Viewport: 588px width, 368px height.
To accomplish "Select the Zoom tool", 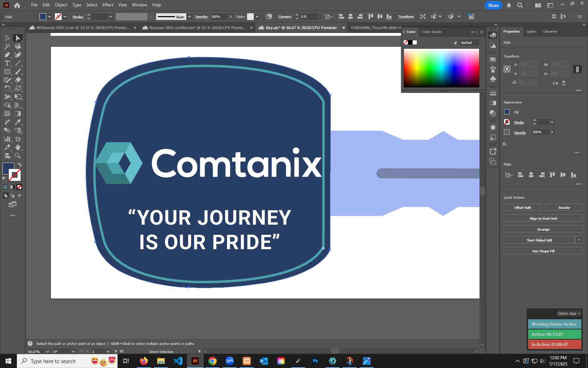I will pos(18,156).
